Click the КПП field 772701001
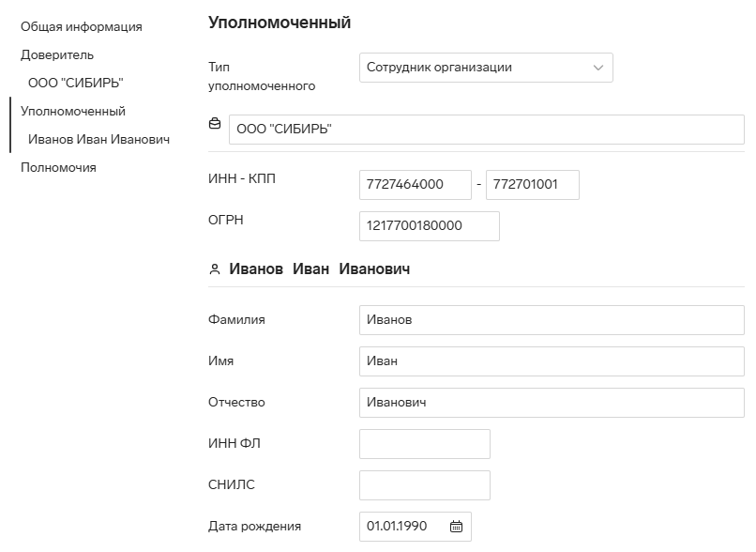Image resolution: width=756 pixels, height=552 pixels. coord(532,185)
